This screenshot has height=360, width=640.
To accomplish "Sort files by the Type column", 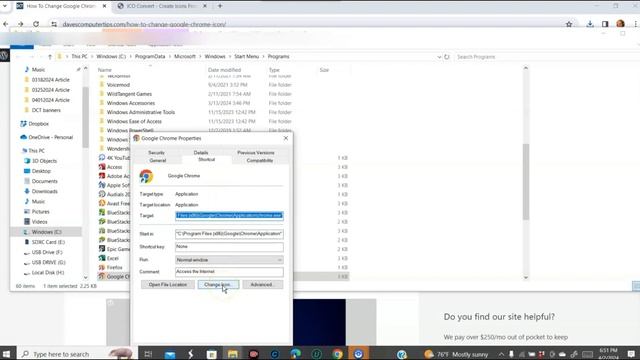I will (x=274, y=70).
